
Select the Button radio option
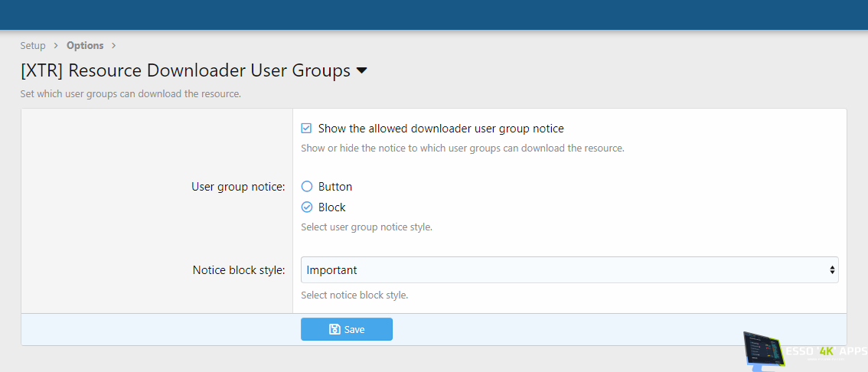[x=307, y=187]
